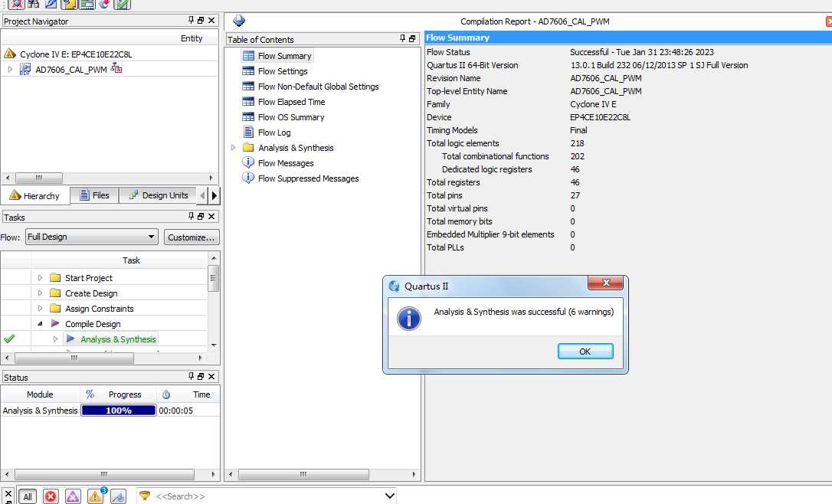Toggle the error messages filter

coord(51,496)
